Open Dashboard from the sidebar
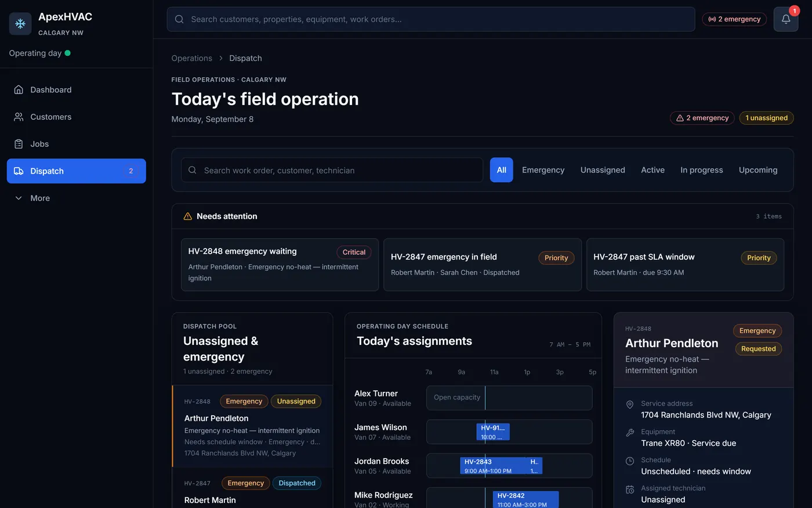 click(76, 90)
